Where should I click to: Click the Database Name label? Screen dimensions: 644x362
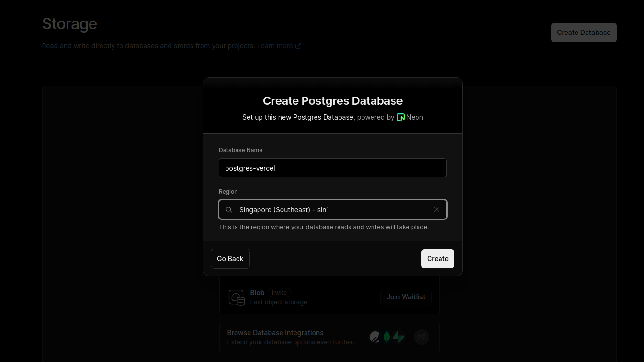(x=240, y=150)
